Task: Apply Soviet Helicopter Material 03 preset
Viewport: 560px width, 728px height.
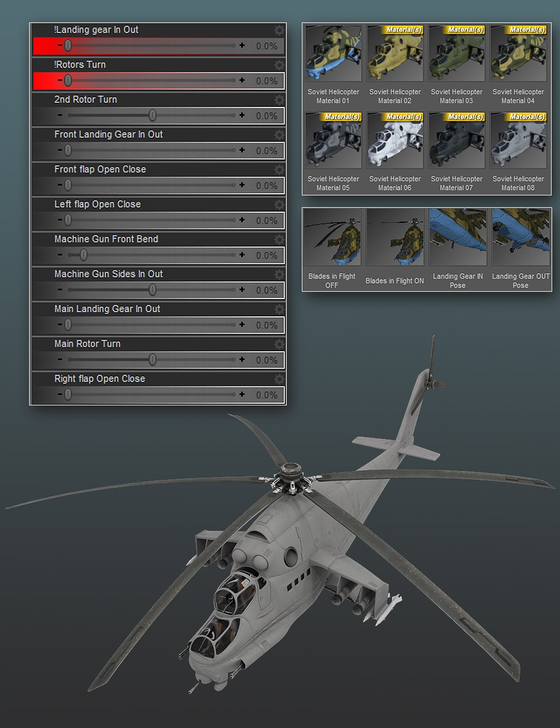Action: point(456,64)
